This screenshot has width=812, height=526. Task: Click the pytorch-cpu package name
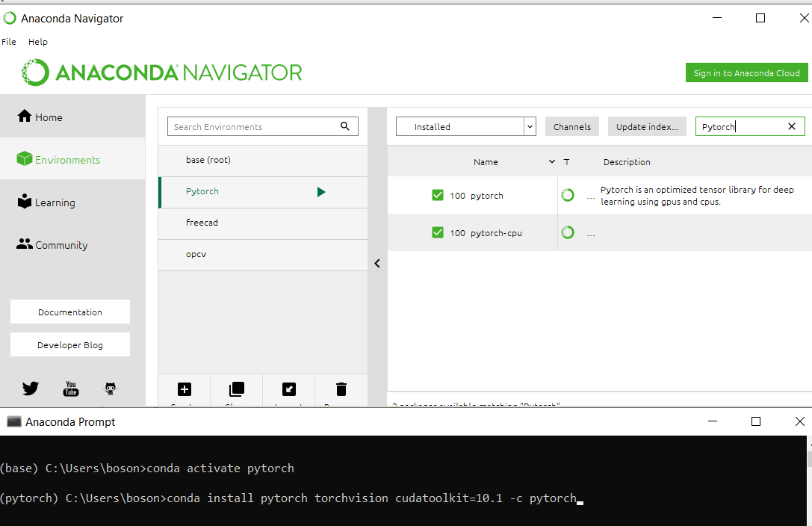click(x=496, y=233)
